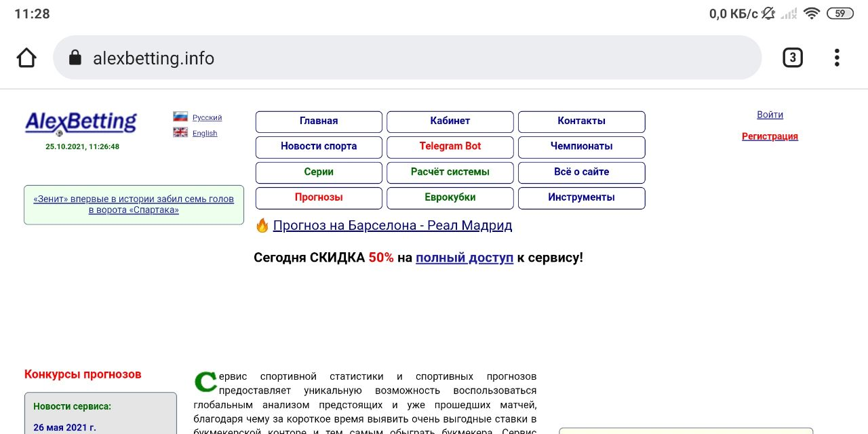Open Расчёт системы calculator
Screen dimensions: 868x434
click(450, 172)
